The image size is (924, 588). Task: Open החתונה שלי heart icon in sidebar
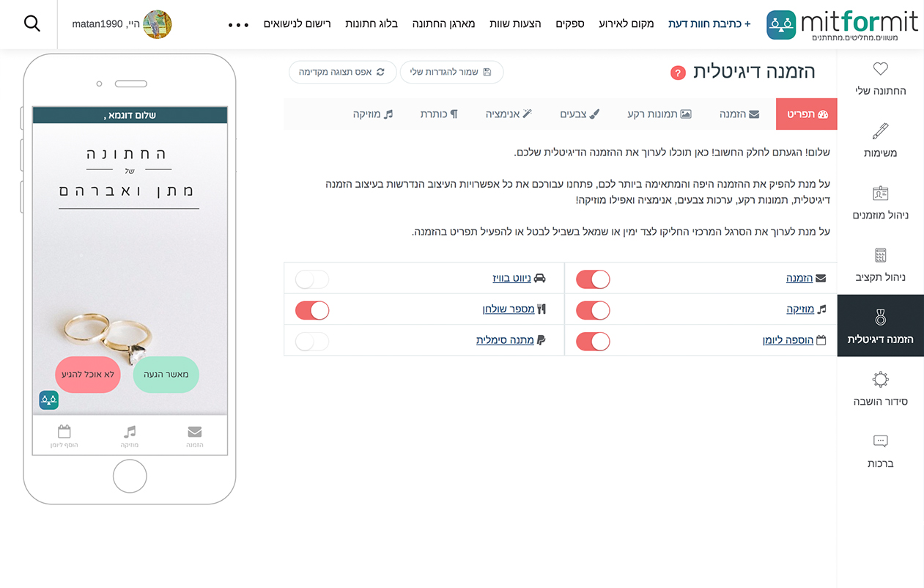[x=881, y=69]
